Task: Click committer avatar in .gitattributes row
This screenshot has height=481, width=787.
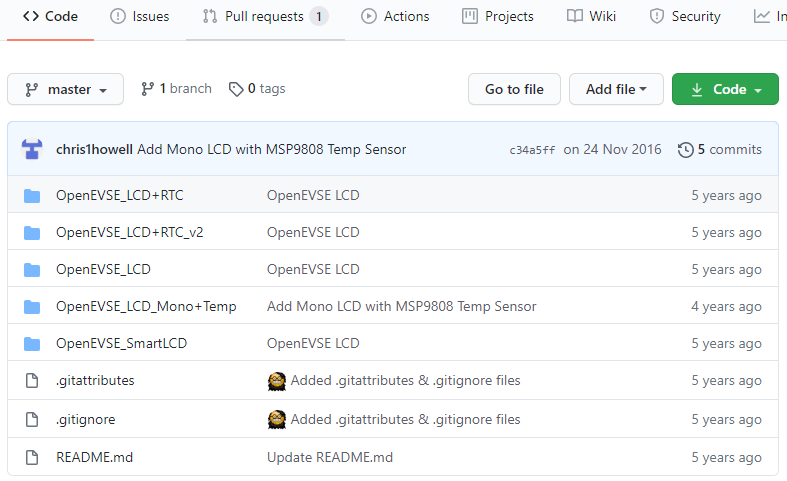Action: pyautogui.click(x=277, y=381)
